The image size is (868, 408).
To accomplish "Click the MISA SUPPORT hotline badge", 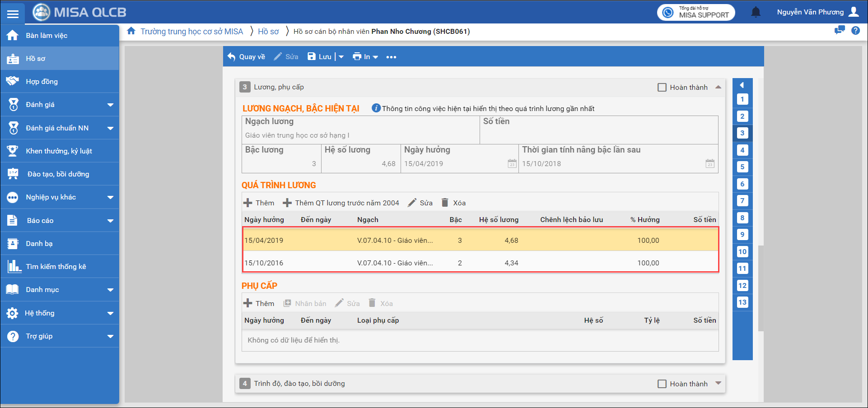I will (696, 12).
